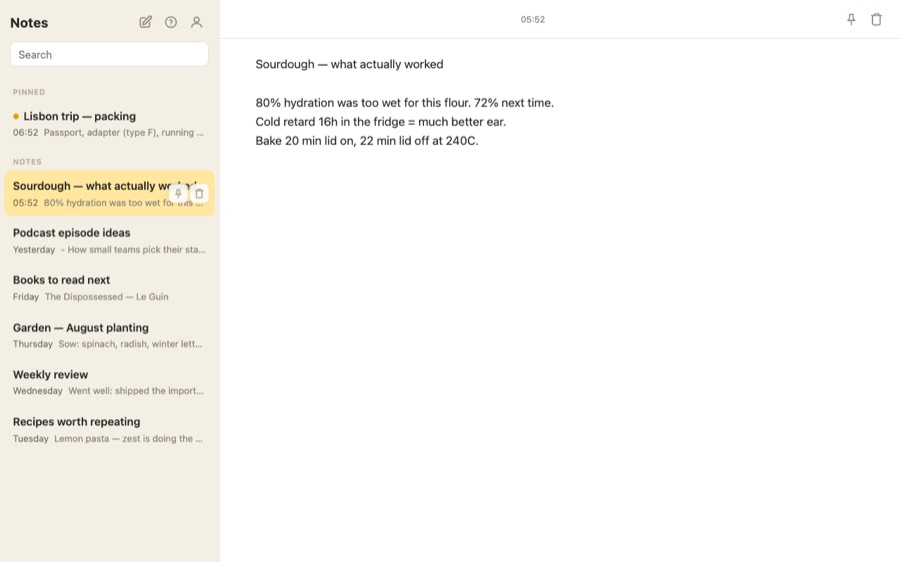Click the PINNED section label

[29, 92]
